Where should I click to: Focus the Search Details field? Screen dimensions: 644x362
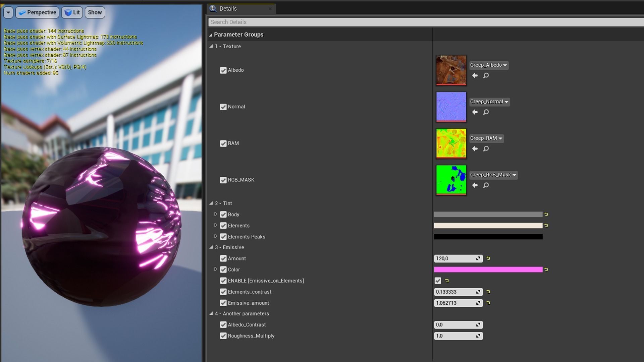point(423,22)
